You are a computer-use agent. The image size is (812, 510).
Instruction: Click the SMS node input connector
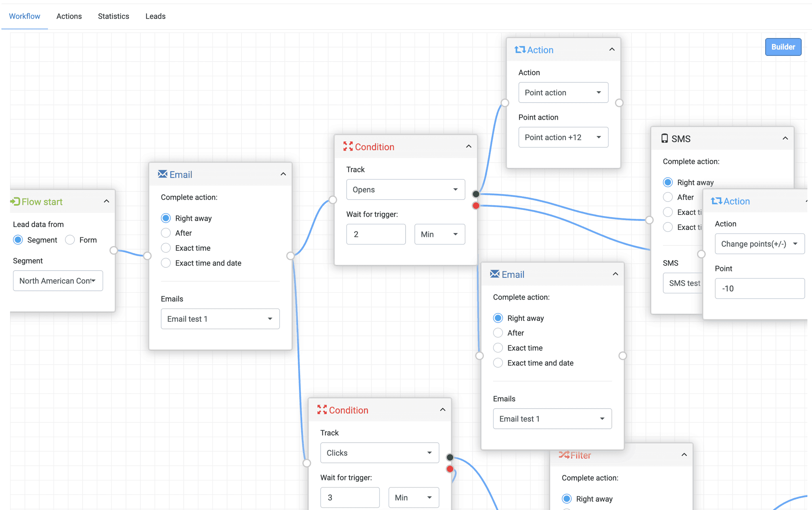click(649, 220)
